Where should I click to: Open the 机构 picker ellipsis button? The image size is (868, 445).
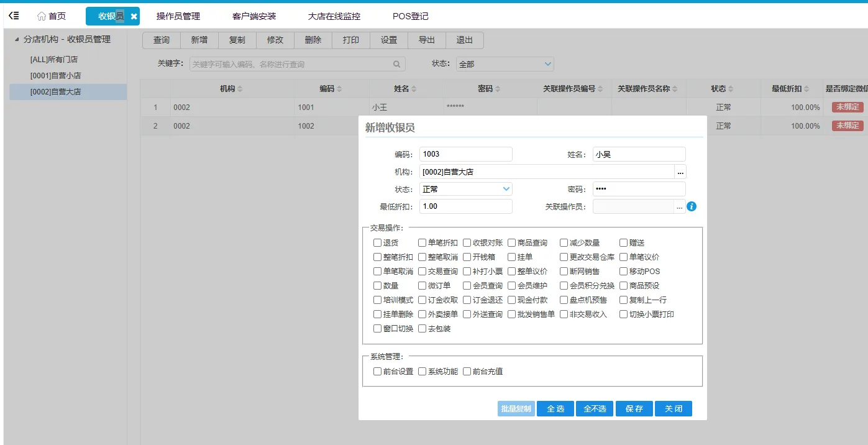click(680, 172)
